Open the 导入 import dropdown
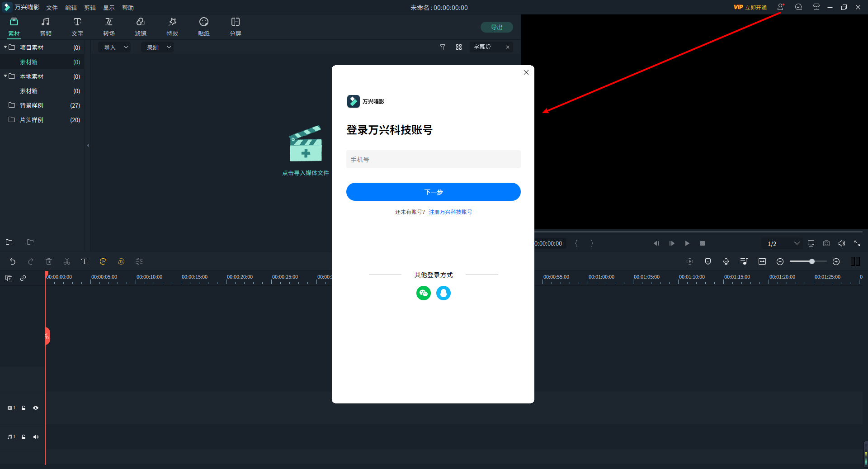 click(115, 47)
